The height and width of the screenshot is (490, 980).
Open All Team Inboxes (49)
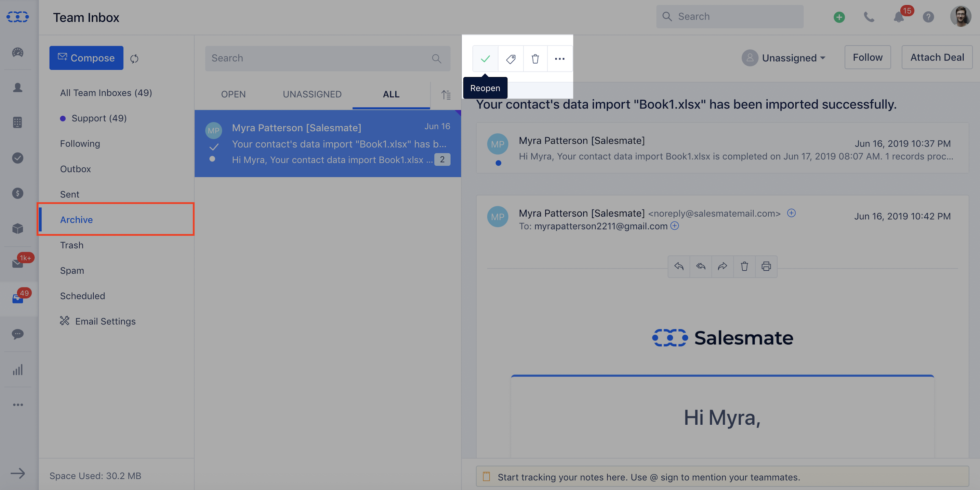pyautogui.click(x=106, y=93)
